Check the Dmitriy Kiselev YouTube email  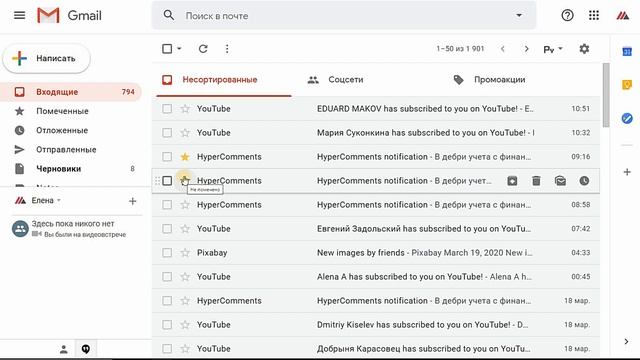click(x=167, y=325)
